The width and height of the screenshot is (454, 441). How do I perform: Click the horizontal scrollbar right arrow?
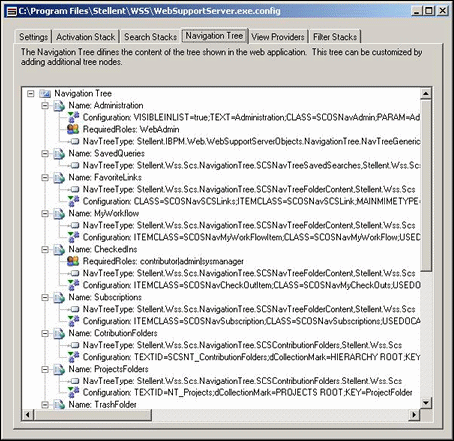pos(414,415)
